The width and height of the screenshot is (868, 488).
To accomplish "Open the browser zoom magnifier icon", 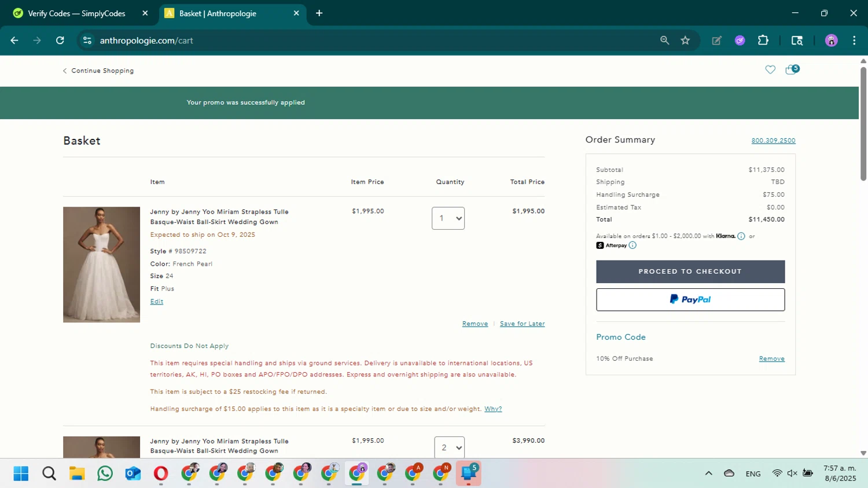I will [x=664, y=41].
